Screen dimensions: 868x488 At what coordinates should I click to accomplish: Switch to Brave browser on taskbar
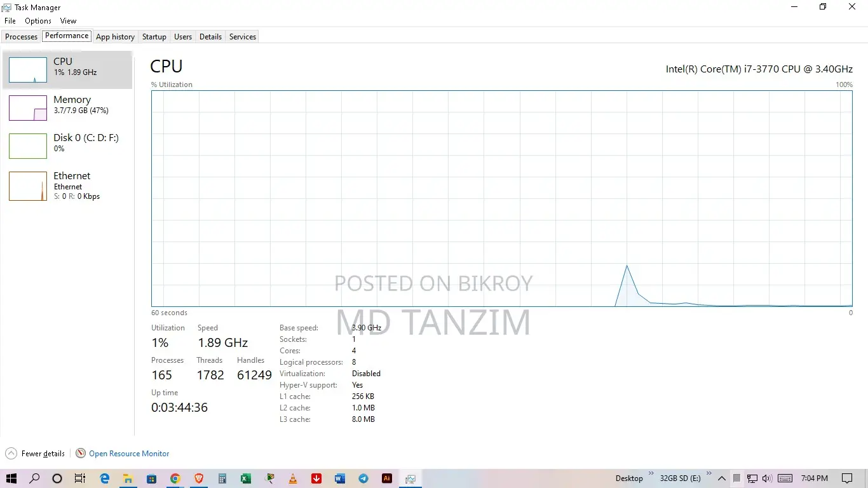[198, 478]
